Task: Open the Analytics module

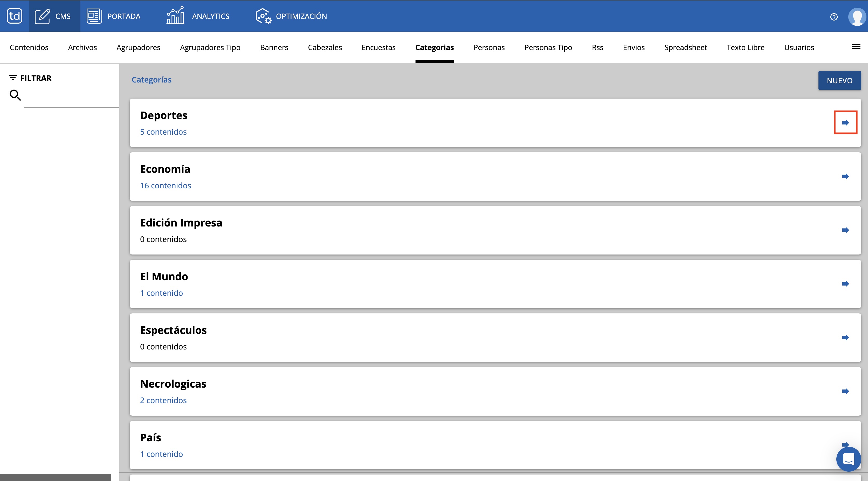Action: [198, 16]
